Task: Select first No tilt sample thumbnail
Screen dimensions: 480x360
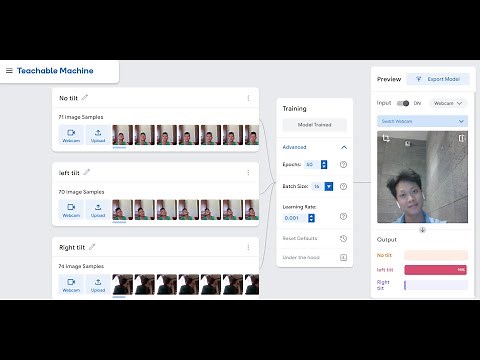Action: pyautogui.click(x=122, y=135)
